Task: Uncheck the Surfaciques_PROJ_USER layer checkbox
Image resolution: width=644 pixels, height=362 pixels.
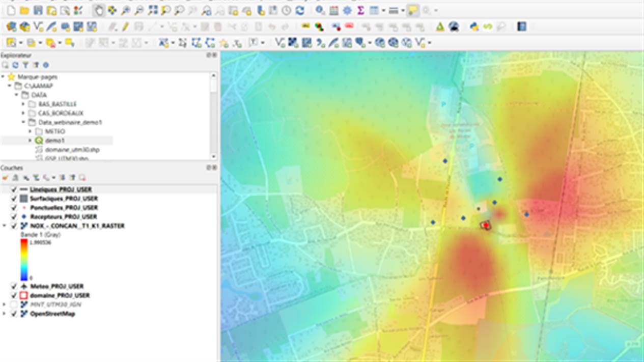Action: coord(14,199)
